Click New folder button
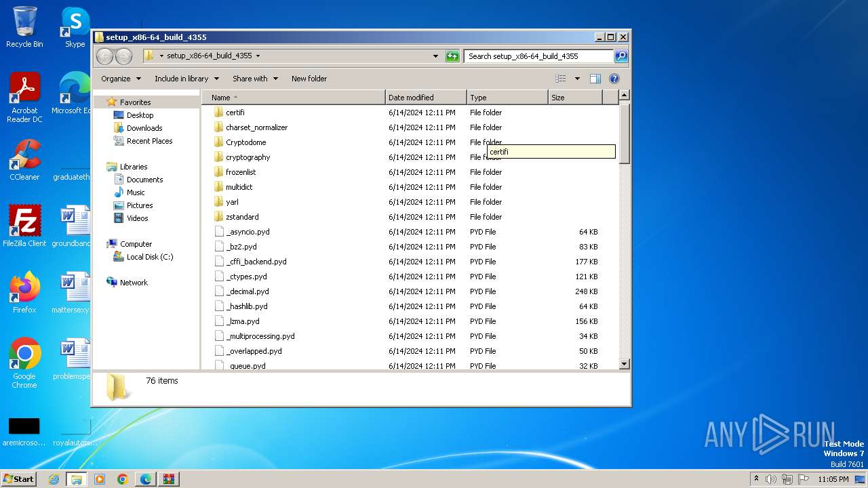 (309, 79)
